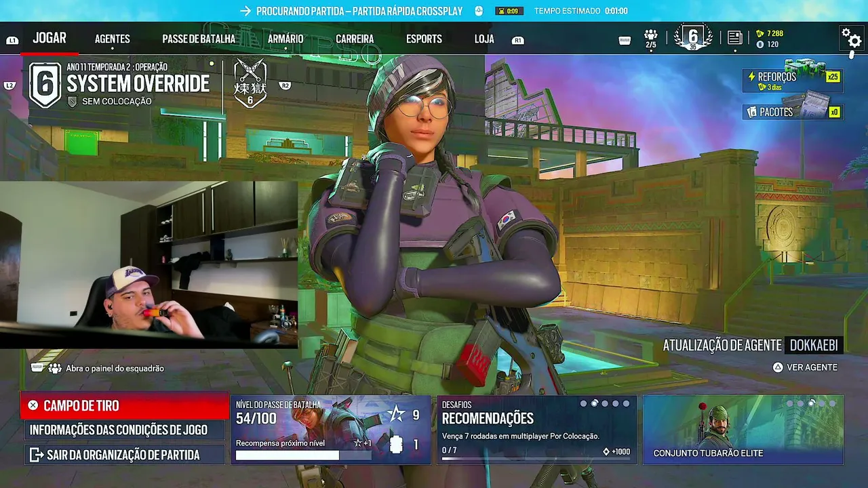The width and height of the screenshot is (868, 488).
Task: Go to the Passe de Batalha tab
Action: click(x=199, y=39)
